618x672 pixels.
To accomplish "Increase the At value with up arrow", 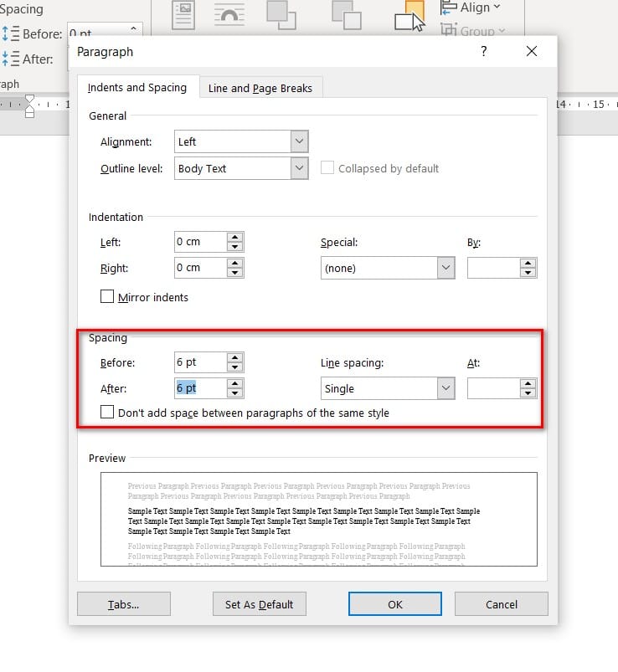I will [x=528, y=383].
